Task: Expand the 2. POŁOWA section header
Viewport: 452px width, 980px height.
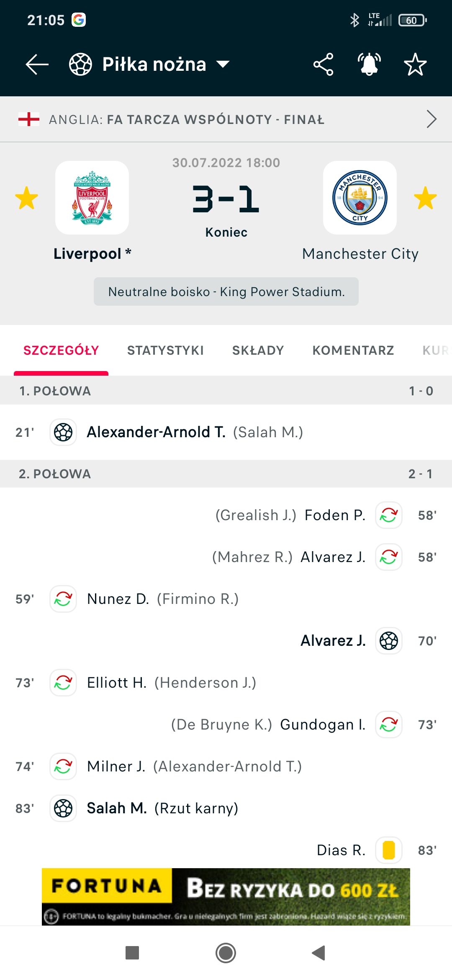Action: (x=226, y=474)
